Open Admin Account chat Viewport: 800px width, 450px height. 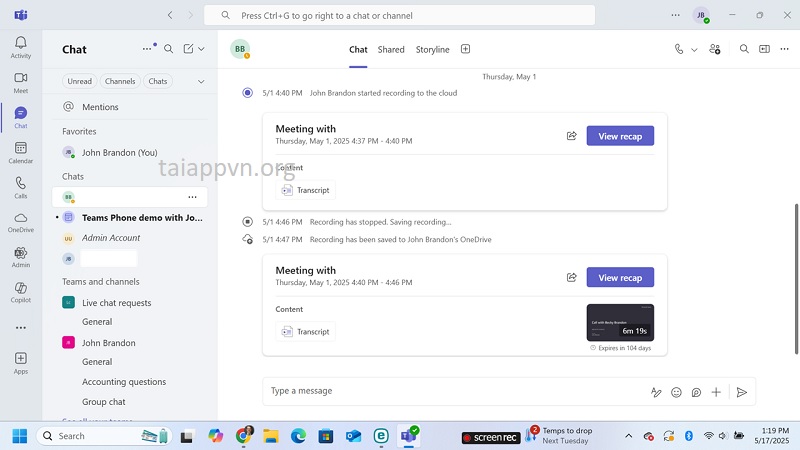pyautogui.click(x=130, y=238)
